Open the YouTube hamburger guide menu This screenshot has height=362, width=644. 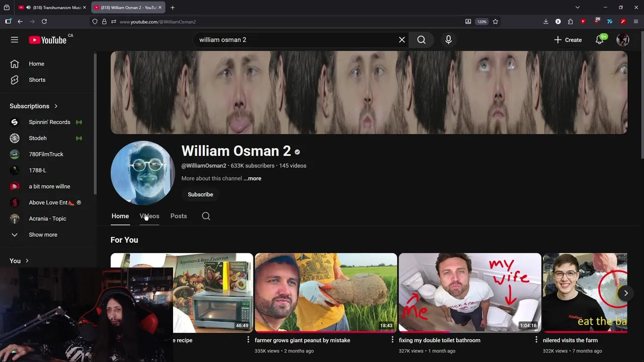pyautogui.click(x=15, y=40)
